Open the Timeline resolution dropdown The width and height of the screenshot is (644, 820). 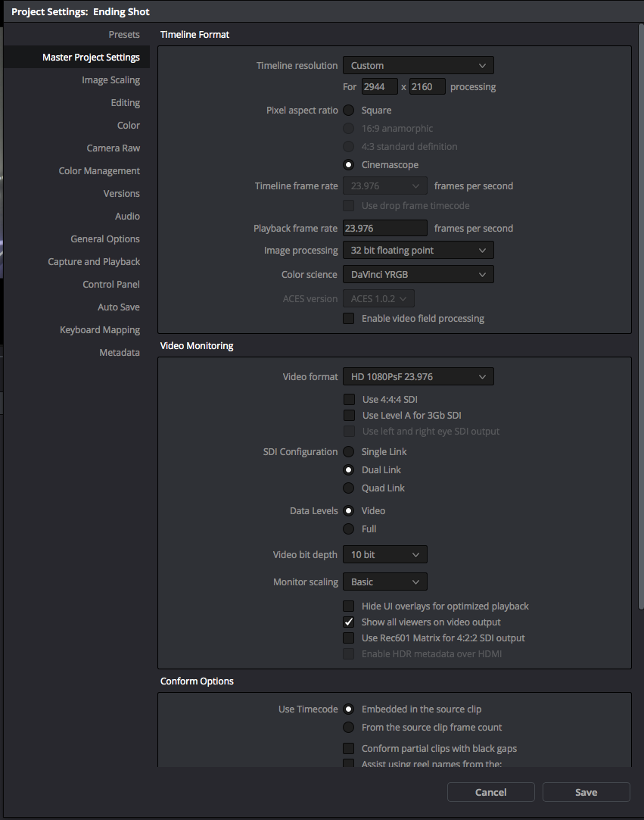click(418, 65)
